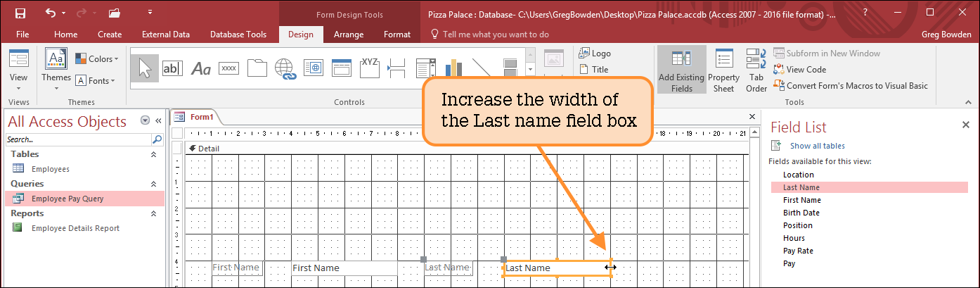Collapse the Reports group
The image size is (980, 288).
154,213
